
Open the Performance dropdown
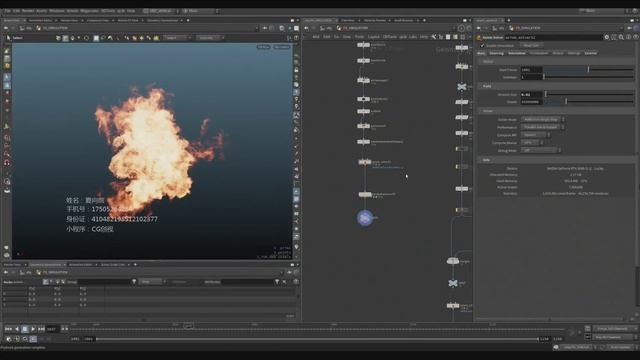click(542, 127)
